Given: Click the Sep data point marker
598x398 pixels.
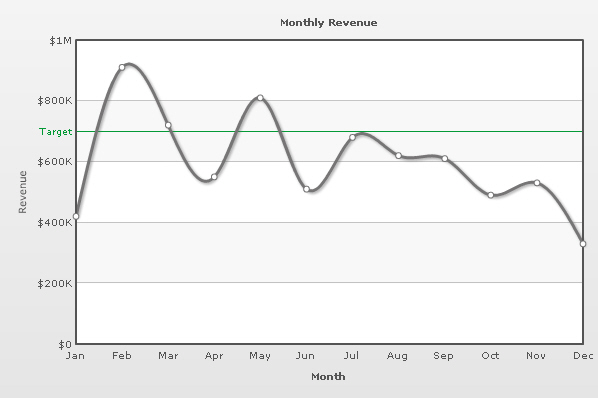Looking at the screenshot, I should coord(445,159).
